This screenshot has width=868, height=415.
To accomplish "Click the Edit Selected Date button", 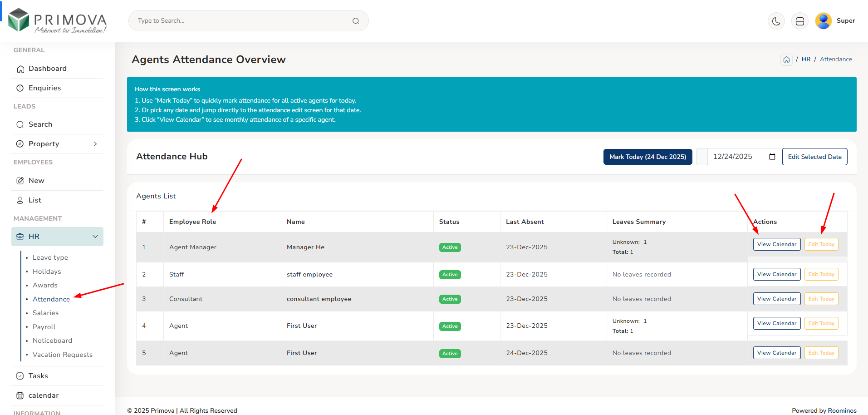I will click(814, 157).
